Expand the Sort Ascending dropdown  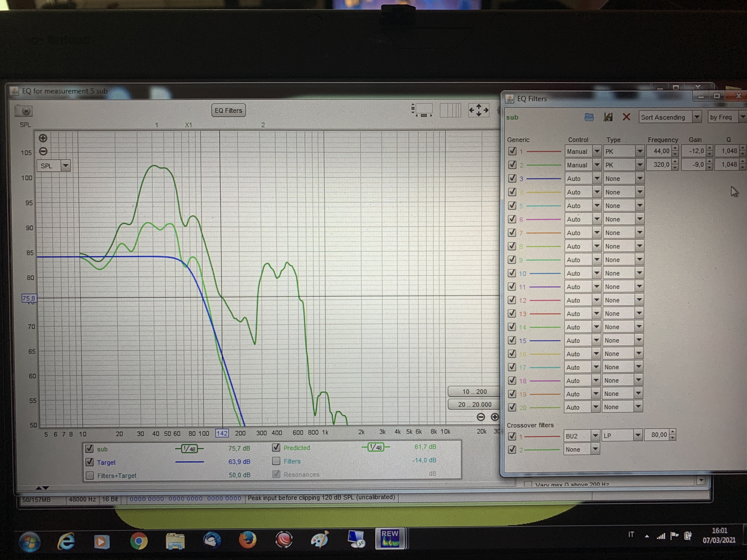pos(670,117)
